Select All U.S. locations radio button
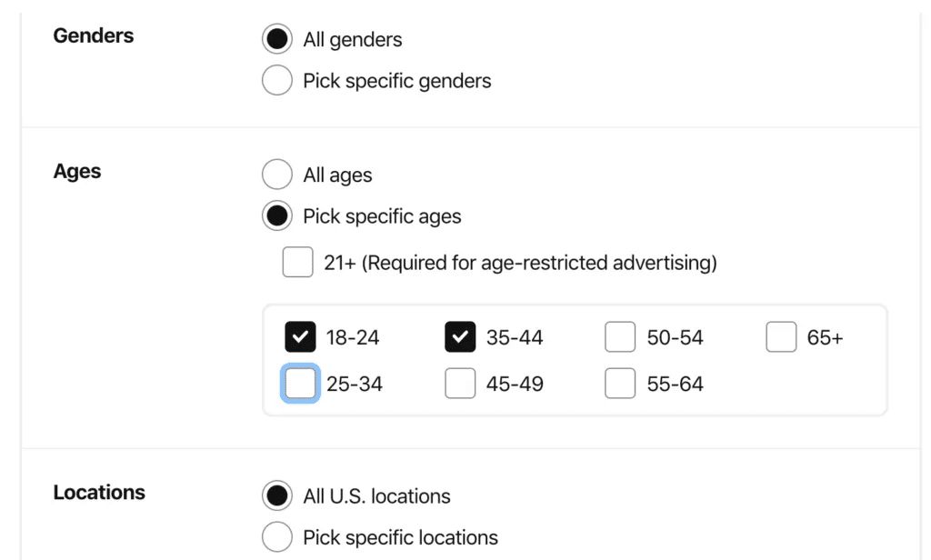The width and height of the screenshot is (931, 560). (276, 495)
